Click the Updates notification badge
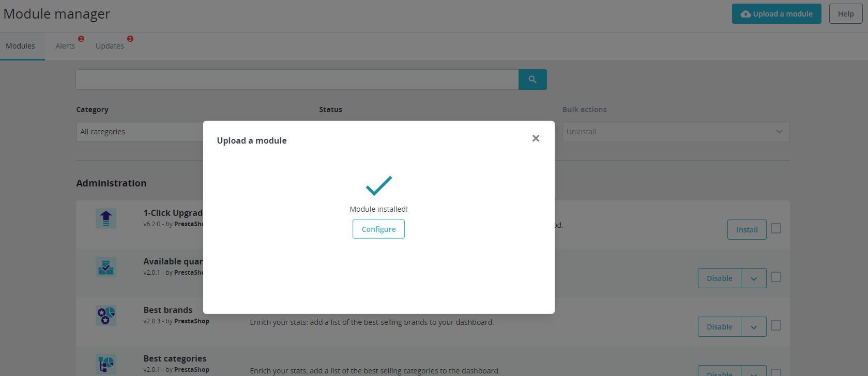The height and width of the screenshot is (376, 868). 130,39
